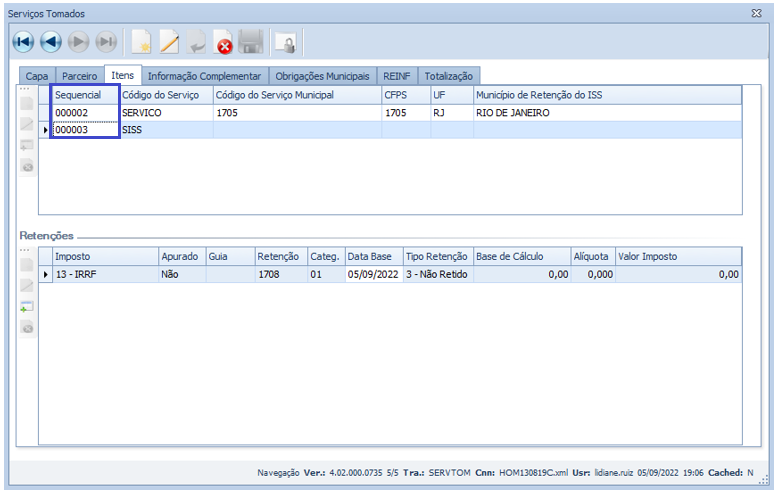The height and width of the screenshot is (494, 779).
Task: Go to the first record
Action: [x=23, y=42]
